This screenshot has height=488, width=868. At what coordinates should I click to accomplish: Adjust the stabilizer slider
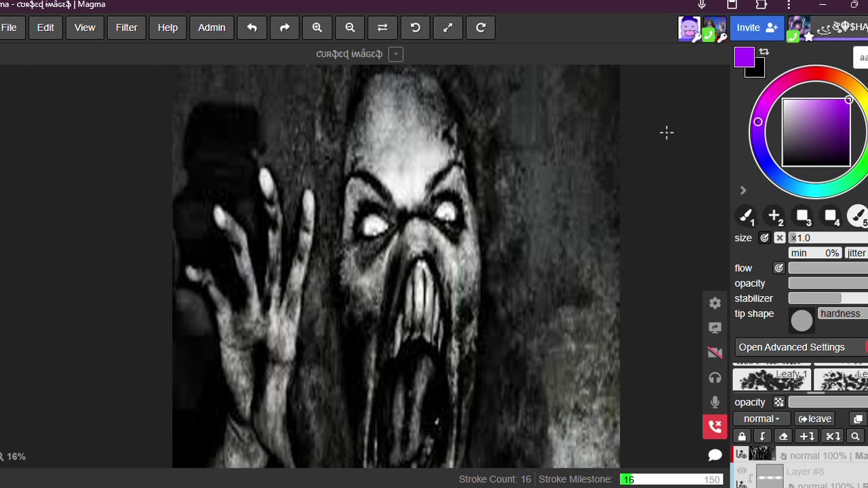pos(828,298)
